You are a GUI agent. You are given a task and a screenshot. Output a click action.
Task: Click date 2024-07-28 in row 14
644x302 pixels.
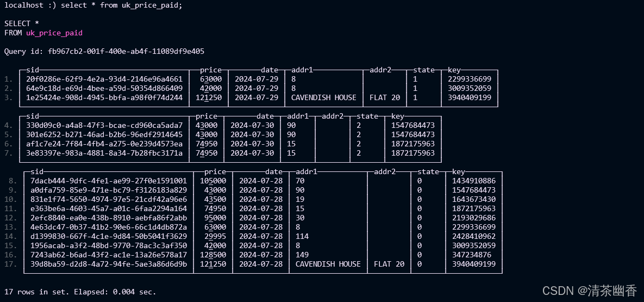click(261, 236)
